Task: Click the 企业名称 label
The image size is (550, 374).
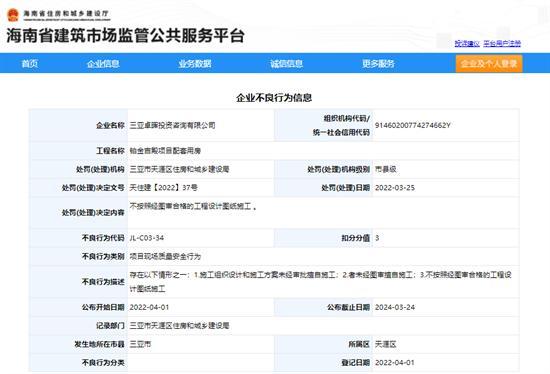Action: click(110, 125)
